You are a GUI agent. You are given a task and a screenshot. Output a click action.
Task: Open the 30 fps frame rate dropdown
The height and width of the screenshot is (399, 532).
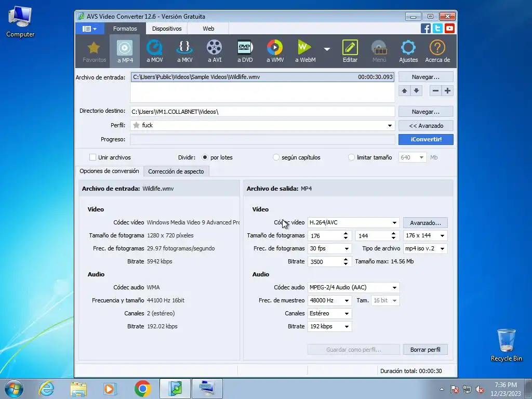click(x=329, y=248)
